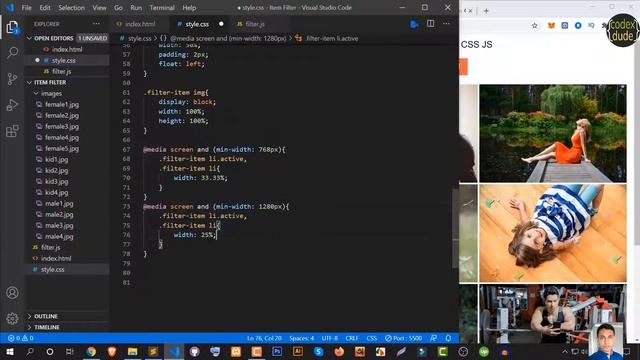This screenshot has width=640, height=360.
Task: Change line ending via CRLF
Action: tap(351, 338)
